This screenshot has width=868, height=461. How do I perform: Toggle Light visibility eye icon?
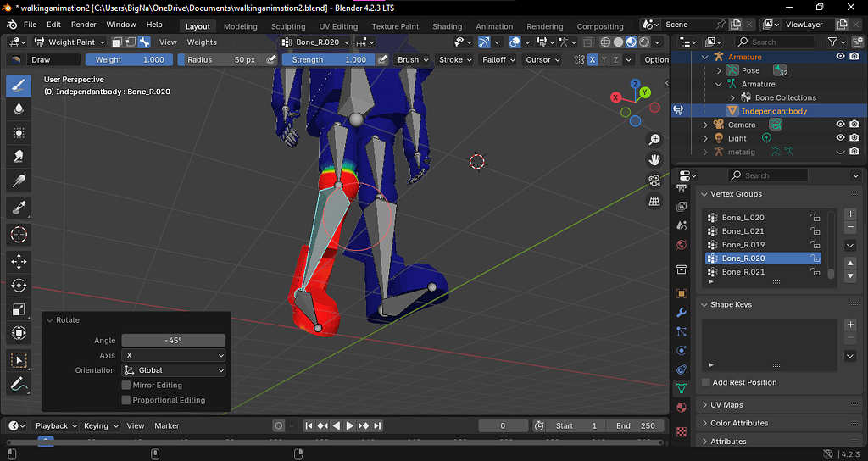[840, 138]
